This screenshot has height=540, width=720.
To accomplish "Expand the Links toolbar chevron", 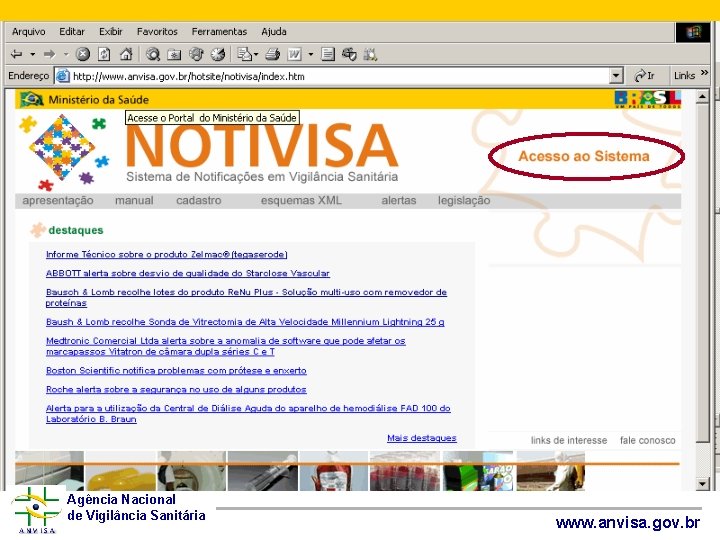I will pyautogui.click(x=704, y=73).
